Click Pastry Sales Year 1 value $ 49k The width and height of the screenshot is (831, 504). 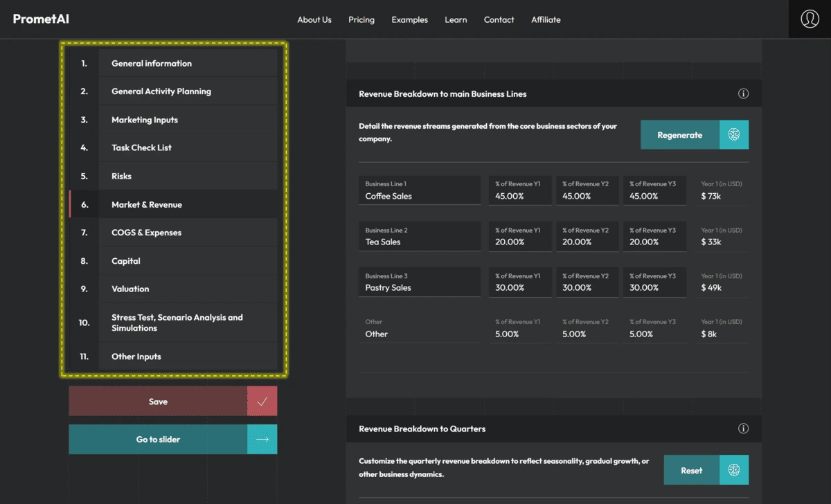pyautogui.click(x=711, y=288)
